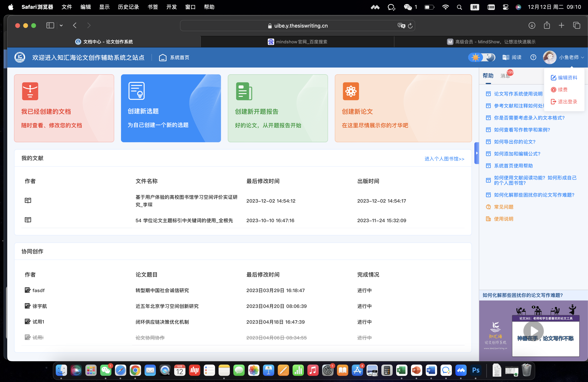This screenshot has width=588, height=382.
Task: Collapse the right help panel arrow
Action: point(477,153)
